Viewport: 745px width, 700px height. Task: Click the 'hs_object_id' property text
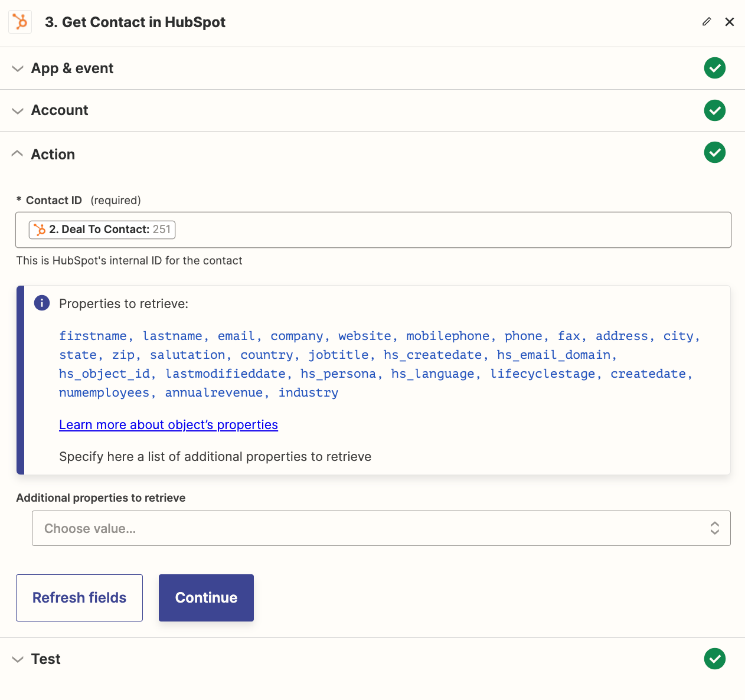pyautogui.click(x=104, y=374)
